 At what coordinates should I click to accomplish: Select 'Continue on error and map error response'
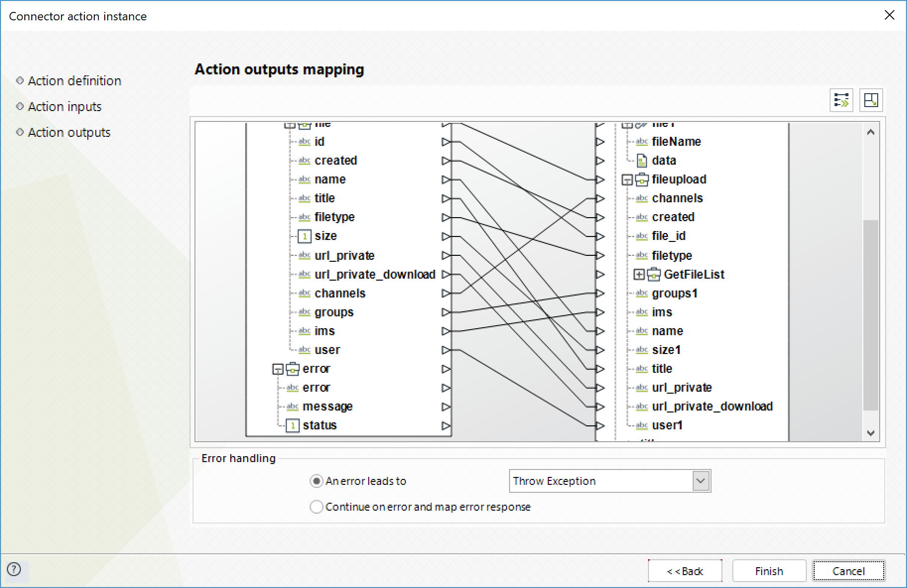coord(316,507)
